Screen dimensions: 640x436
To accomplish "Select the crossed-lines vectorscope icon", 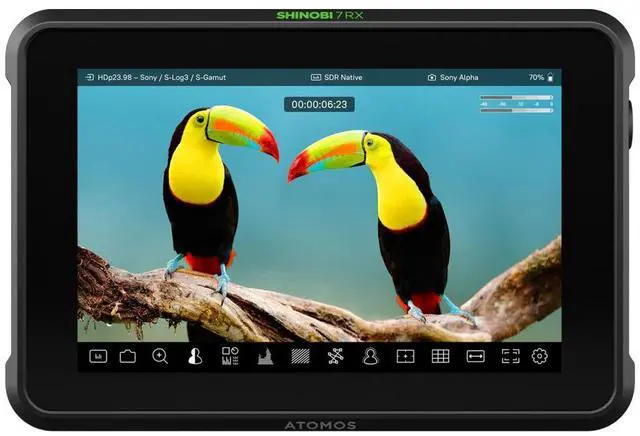I will [336, 356].
